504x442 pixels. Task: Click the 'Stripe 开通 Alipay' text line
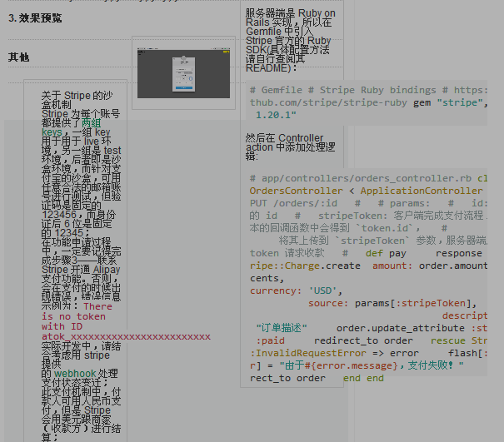click(81, 270)
